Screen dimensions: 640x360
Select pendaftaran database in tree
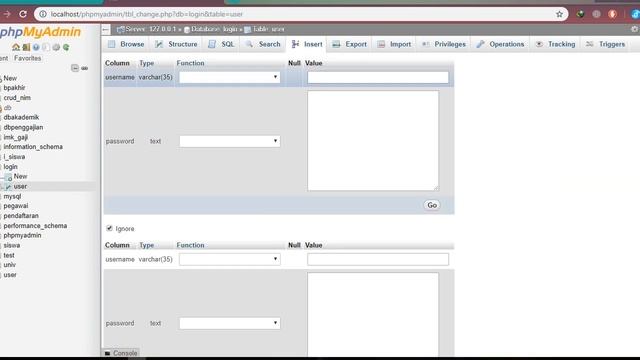(x=21, y=216)
